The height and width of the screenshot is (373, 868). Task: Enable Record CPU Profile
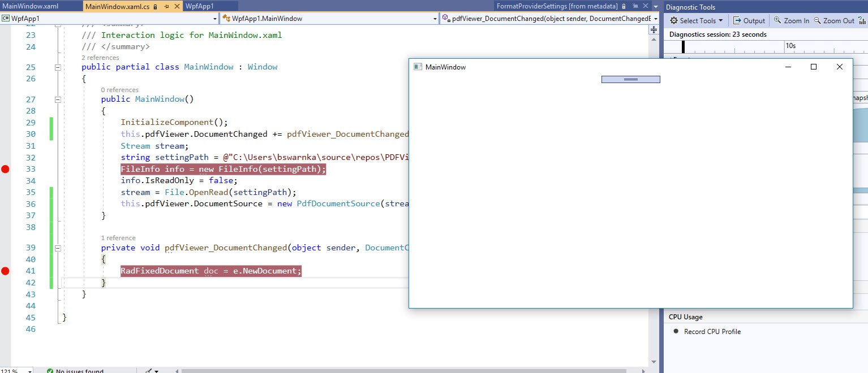pyautogui.click(x=707, y=332)
